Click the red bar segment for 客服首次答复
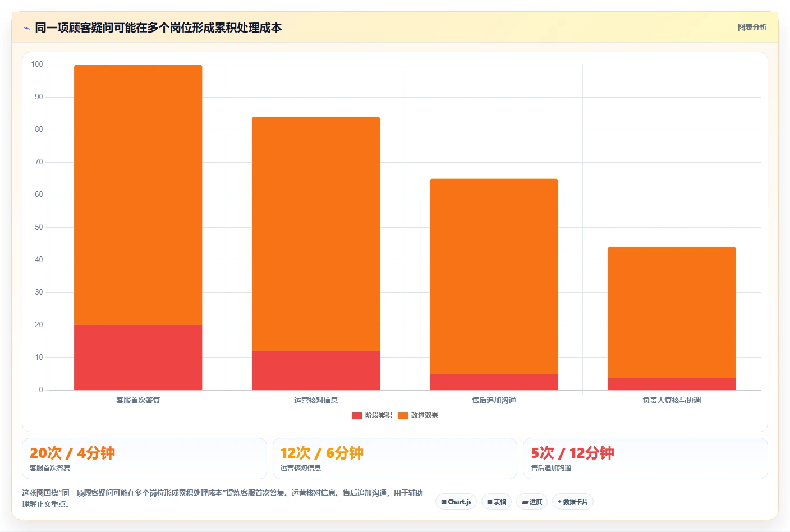 [138, 357]
